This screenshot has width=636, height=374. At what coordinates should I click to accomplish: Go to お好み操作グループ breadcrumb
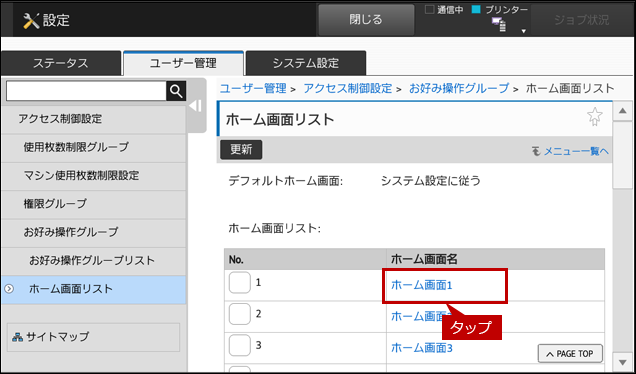(x=459, y=88)
